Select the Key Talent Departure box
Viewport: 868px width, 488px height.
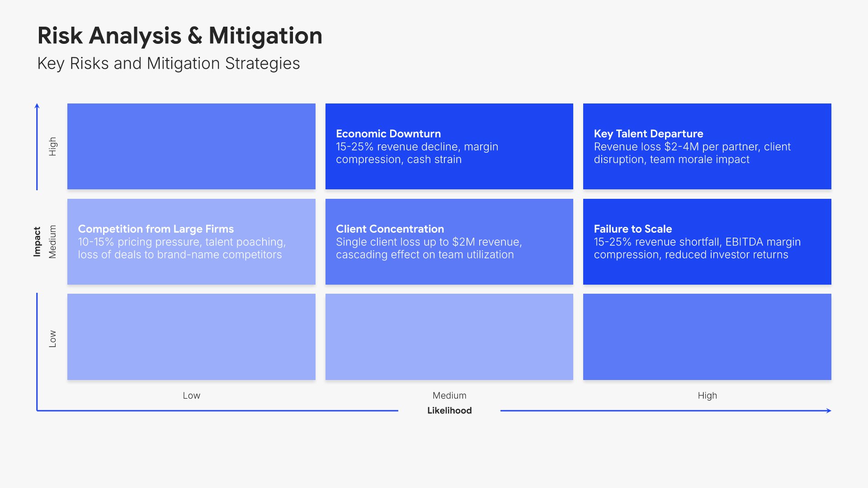pyautogui.click(x=707, y=146)
